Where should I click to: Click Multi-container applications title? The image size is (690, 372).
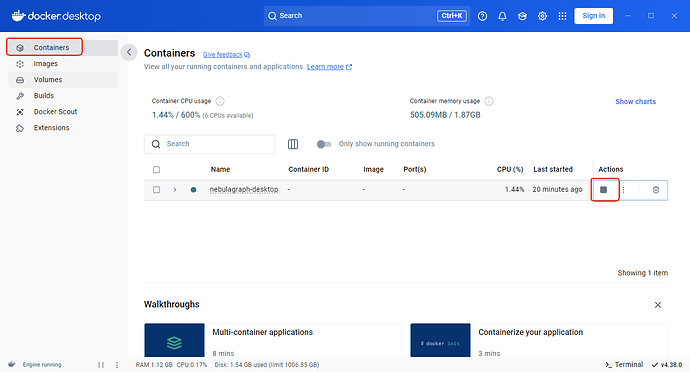262,332
